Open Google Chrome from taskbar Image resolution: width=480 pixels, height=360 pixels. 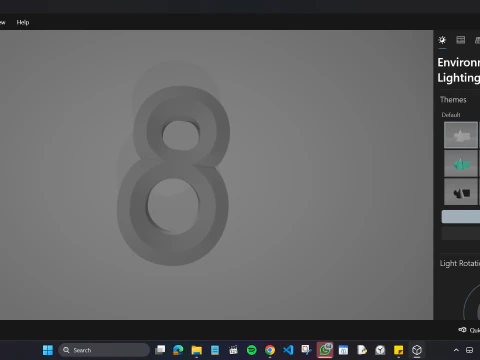point(270,350)
